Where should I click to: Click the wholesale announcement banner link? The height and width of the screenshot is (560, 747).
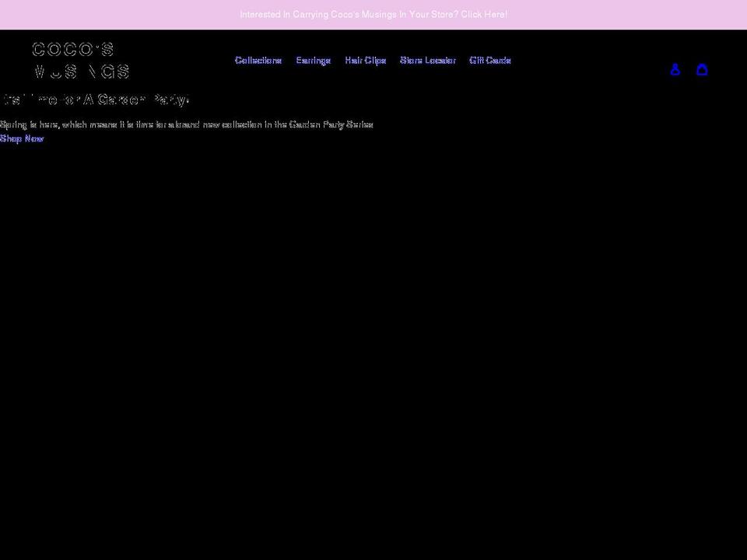point(373,14)
